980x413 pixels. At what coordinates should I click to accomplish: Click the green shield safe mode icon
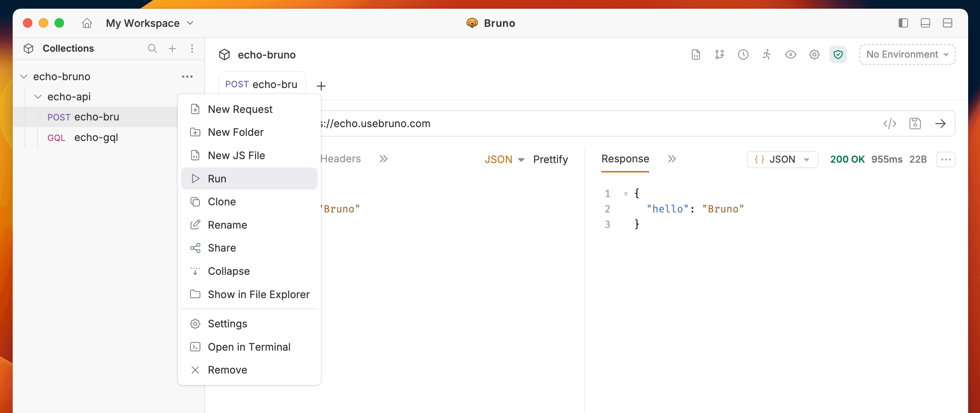(x=838, y=54)
